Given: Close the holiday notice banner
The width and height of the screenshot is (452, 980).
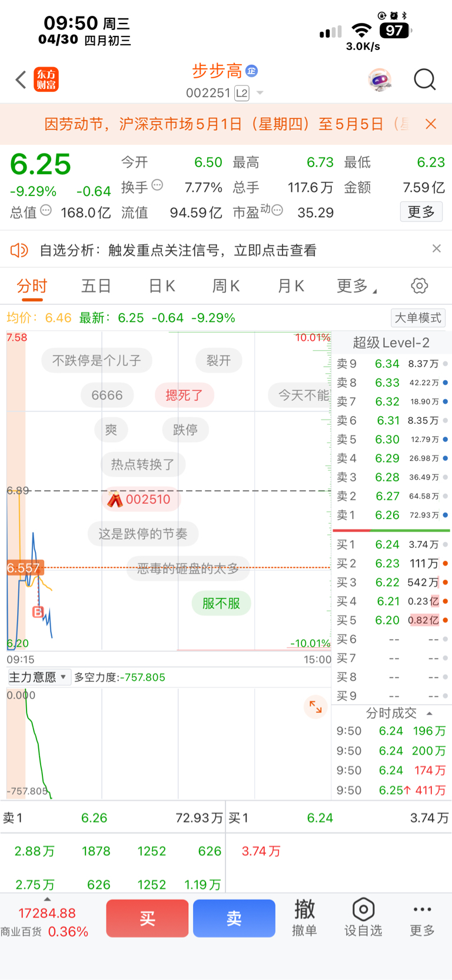Looking at the screenshot, I should tap(431, 124).
